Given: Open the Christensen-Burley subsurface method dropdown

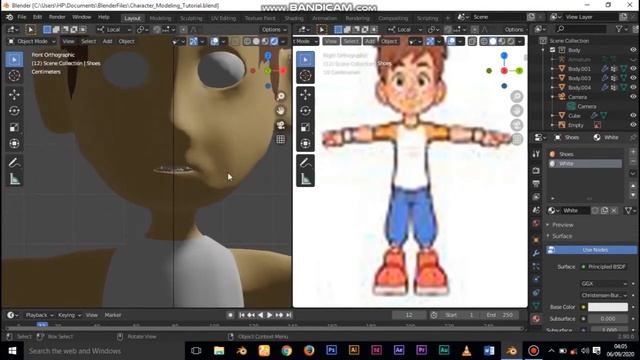Looking at the screenshot, I should 604,295.
